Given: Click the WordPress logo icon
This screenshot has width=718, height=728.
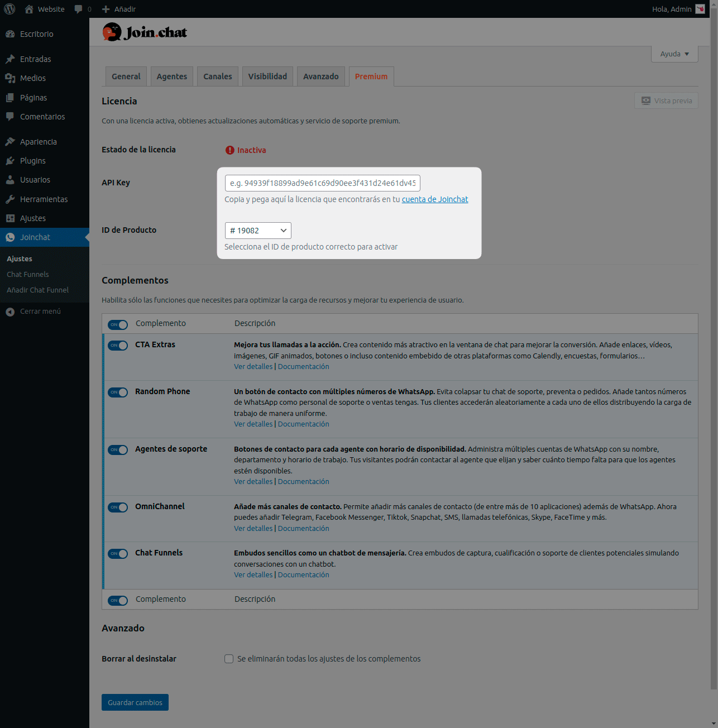Looking at the screenshot, I should (9, 9).
